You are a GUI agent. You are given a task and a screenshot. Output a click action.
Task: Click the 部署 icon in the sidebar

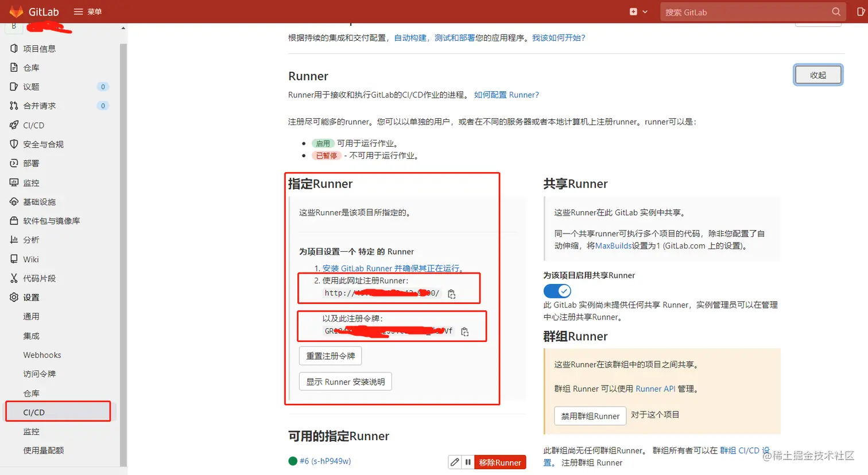point(14,163)
